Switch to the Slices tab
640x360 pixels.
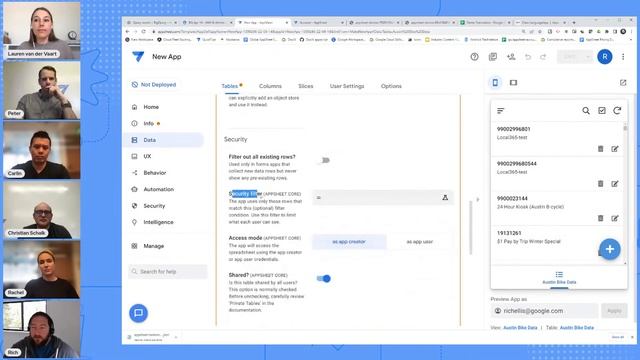click(x=306, y=86)
